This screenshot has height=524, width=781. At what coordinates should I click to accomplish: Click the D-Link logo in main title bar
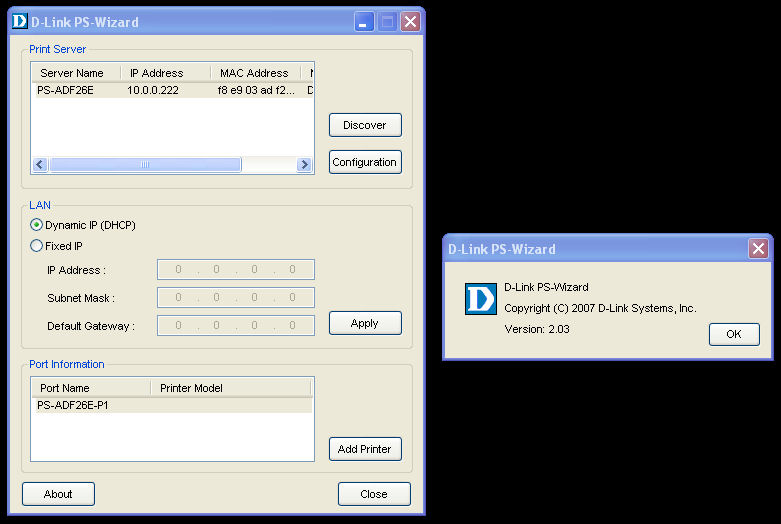(x=19, y=21)
